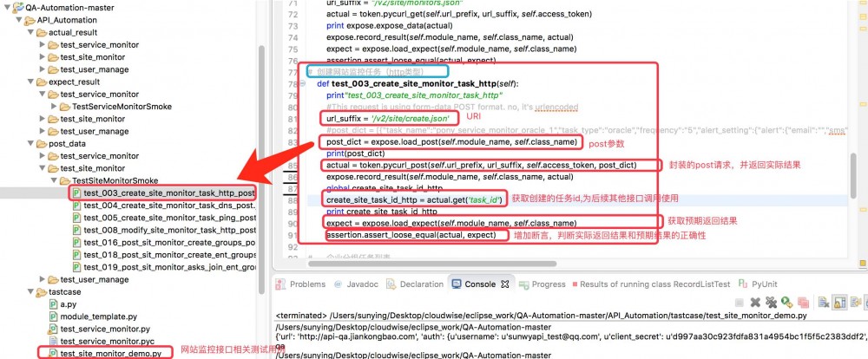Expand test_user_manage under post_data

click(43, 279)
